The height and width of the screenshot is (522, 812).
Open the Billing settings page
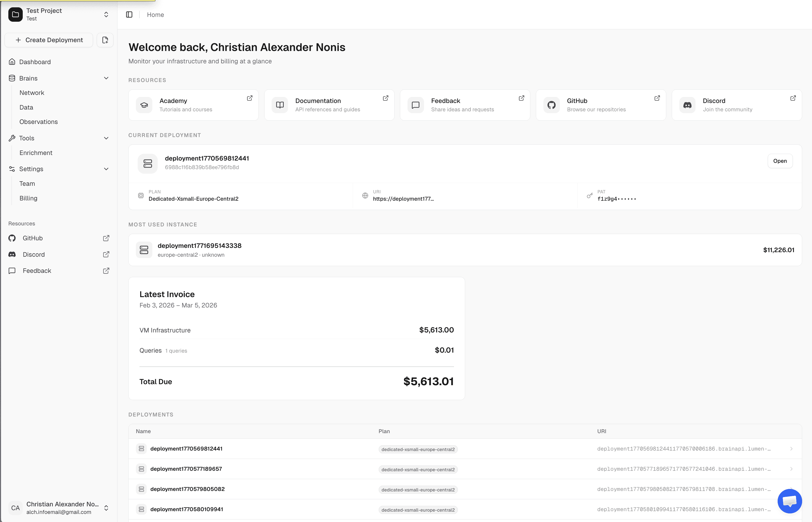(29, 198)
